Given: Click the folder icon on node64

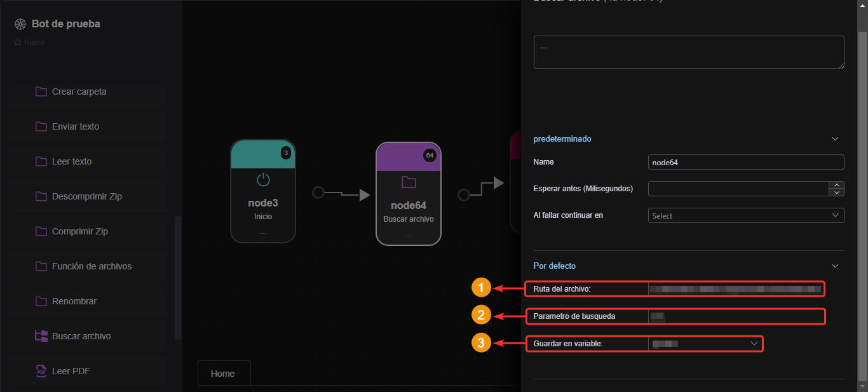Looking at the screenshot, I should [x=409, y=182].
